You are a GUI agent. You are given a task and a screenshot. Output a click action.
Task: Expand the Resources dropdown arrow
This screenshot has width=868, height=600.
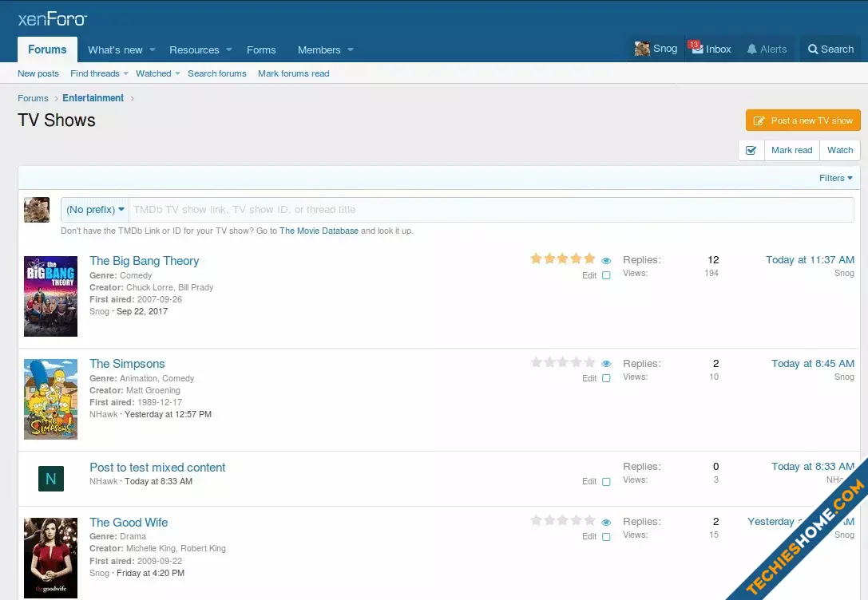pyautogui.click(x=229, y=49)
